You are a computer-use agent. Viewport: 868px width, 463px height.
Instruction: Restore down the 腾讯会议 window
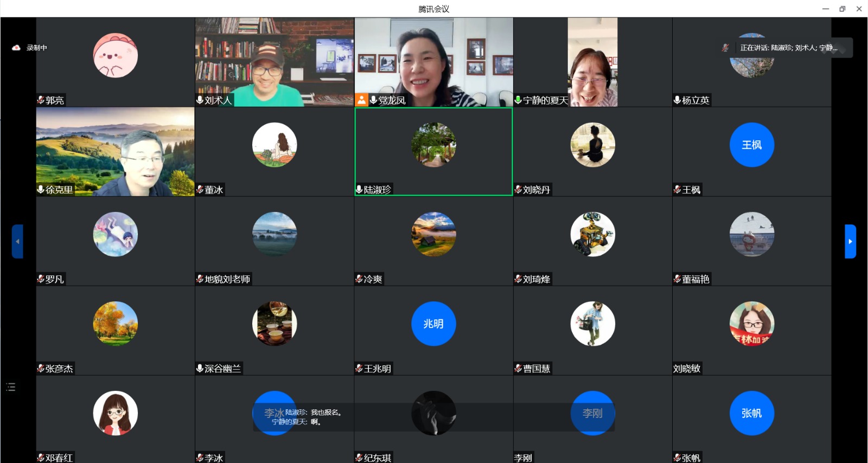pyautogui.click(x=842, y=9)
